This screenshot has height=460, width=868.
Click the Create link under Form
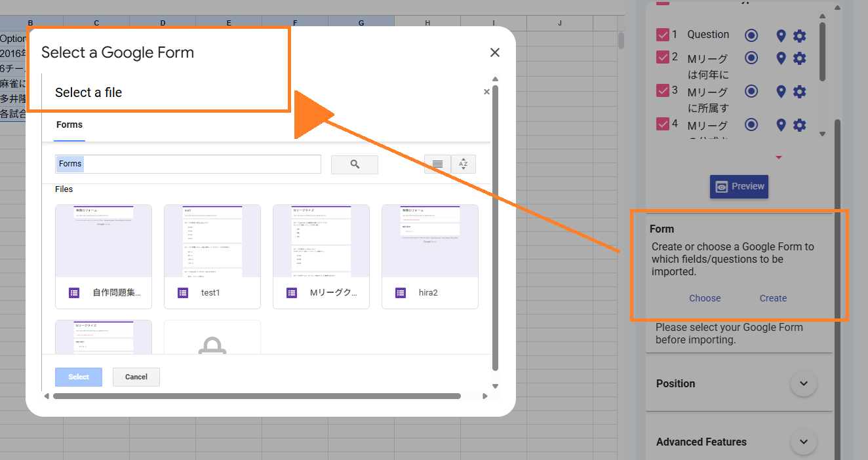[773, 298]
